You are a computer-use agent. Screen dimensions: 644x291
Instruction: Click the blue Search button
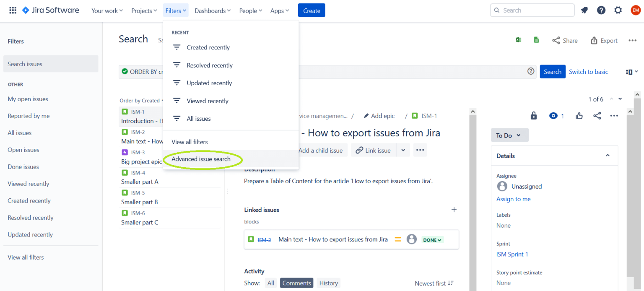pos(552,71)
